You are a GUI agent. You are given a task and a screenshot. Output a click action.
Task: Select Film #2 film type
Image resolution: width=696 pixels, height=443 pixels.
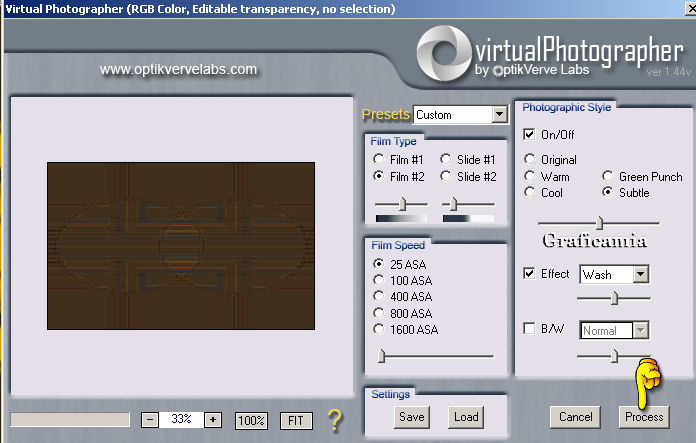click(x=379, y=176)
